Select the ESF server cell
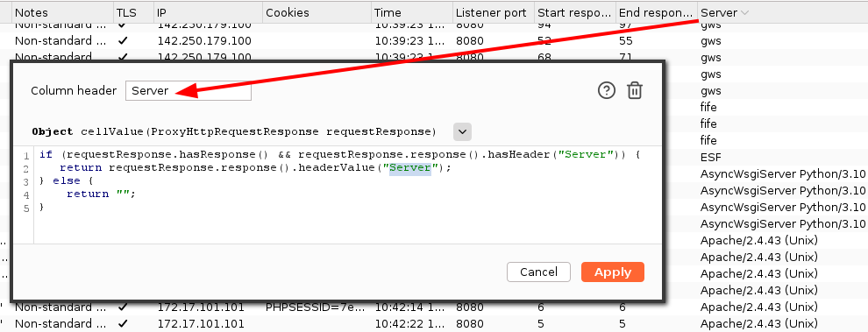868x332 pixels. click(711, 157)
